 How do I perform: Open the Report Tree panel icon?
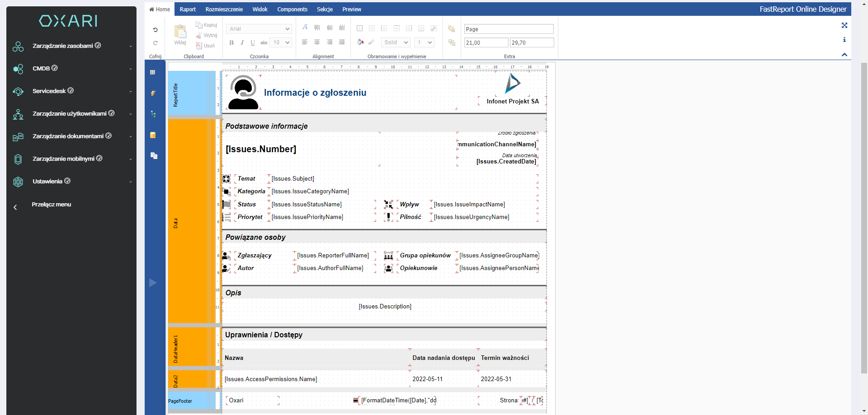click(153, 114)
